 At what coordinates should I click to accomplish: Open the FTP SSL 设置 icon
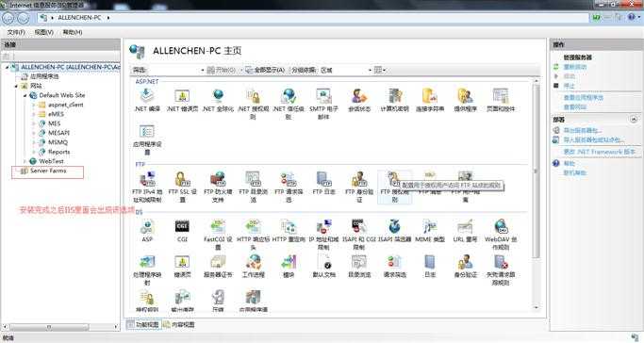coord(182,179)
